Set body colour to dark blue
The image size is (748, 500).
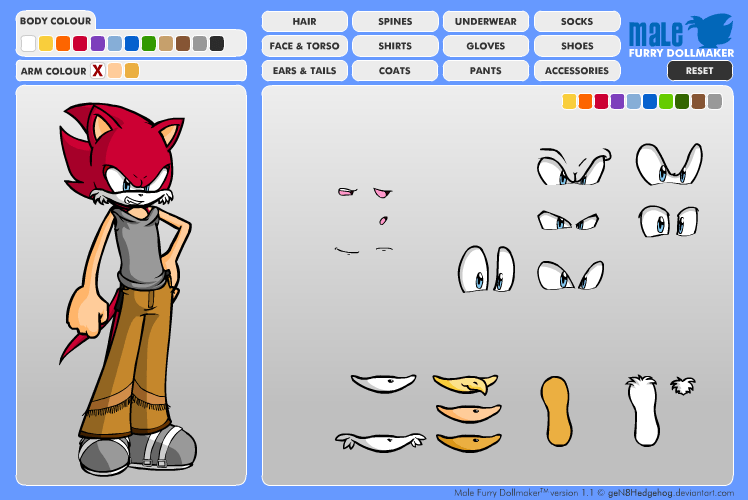point(132,43)
